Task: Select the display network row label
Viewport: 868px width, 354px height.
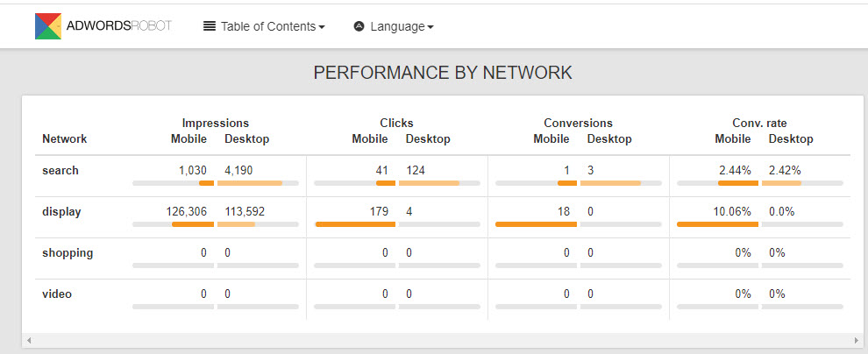Action: 61,212
